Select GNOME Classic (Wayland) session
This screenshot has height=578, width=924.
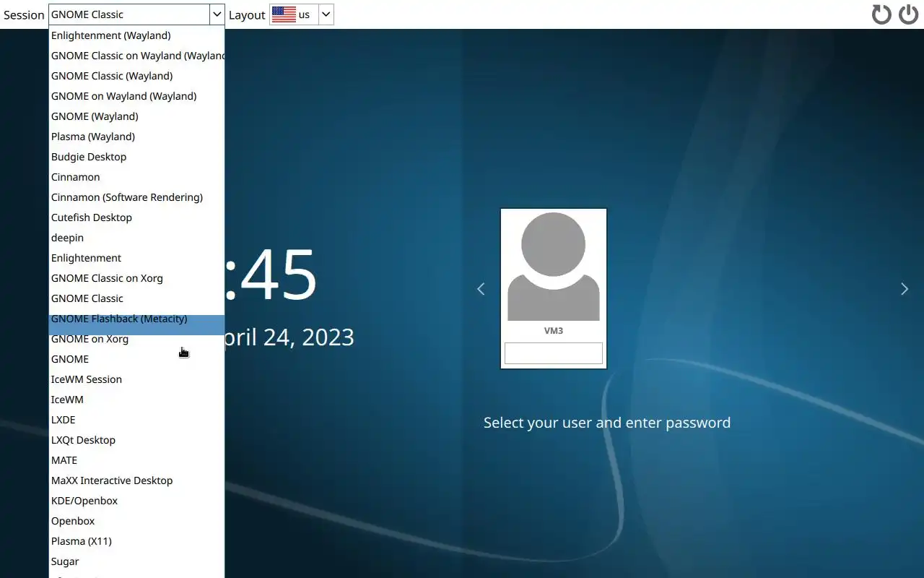pyautogui.click(x=136, y=76)
